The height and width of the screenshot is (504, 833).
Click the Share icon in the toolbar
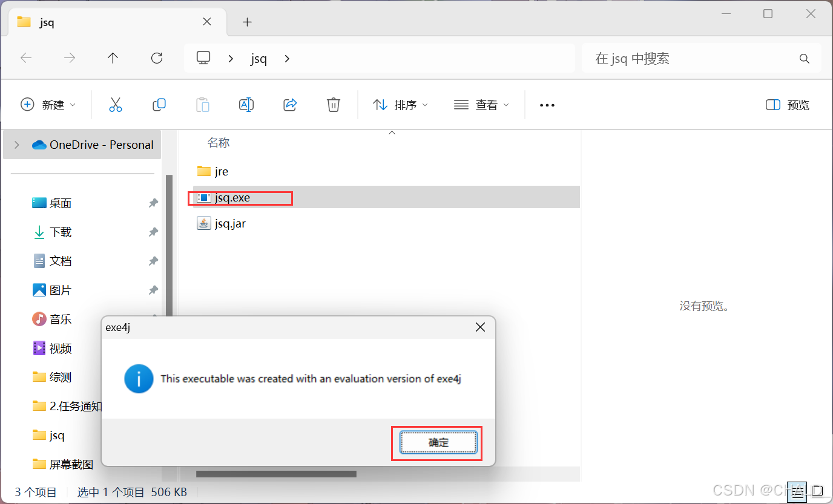click(290, 104)
